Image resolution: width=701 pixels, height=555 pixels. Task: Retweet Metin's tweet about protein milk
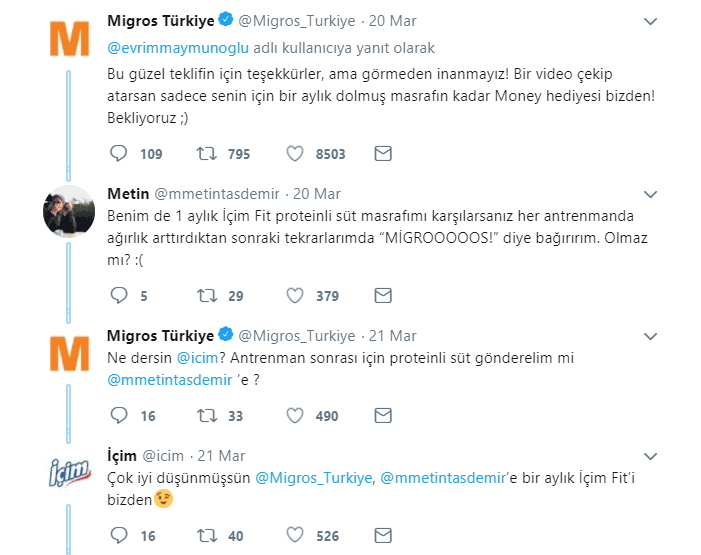(208, 295)
